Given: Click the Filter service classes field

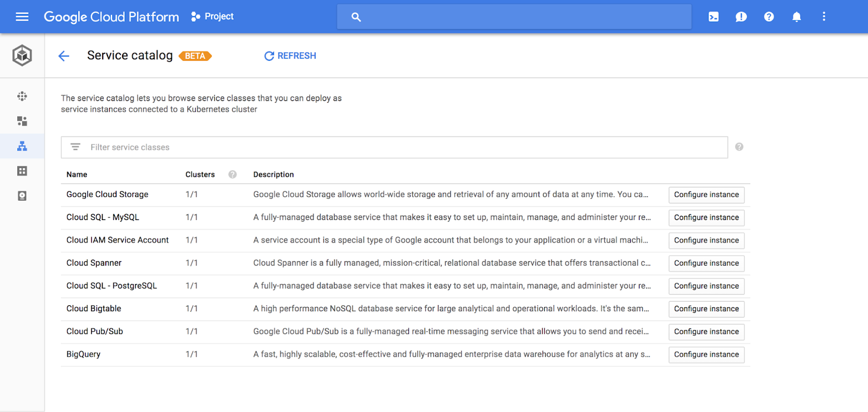Looking at the screenshot, I should click(401, 147).
